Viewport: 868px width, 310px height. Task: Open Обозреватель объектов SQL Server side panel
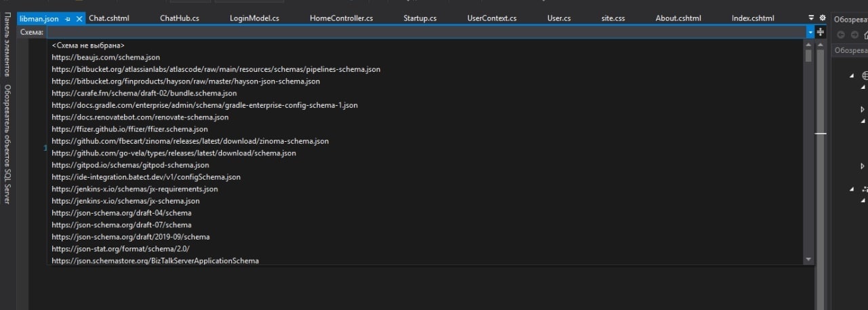[7, 144]
